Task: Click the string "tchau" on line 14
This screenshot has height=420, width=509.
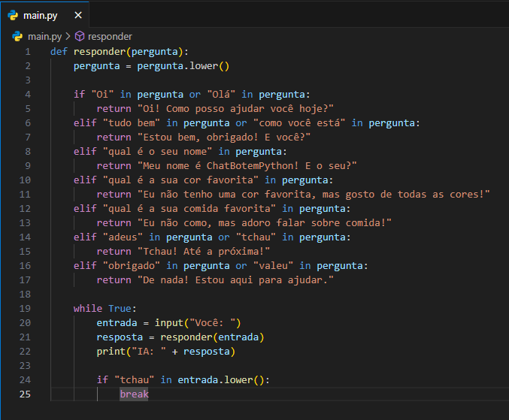Action: tap(256, 237)
